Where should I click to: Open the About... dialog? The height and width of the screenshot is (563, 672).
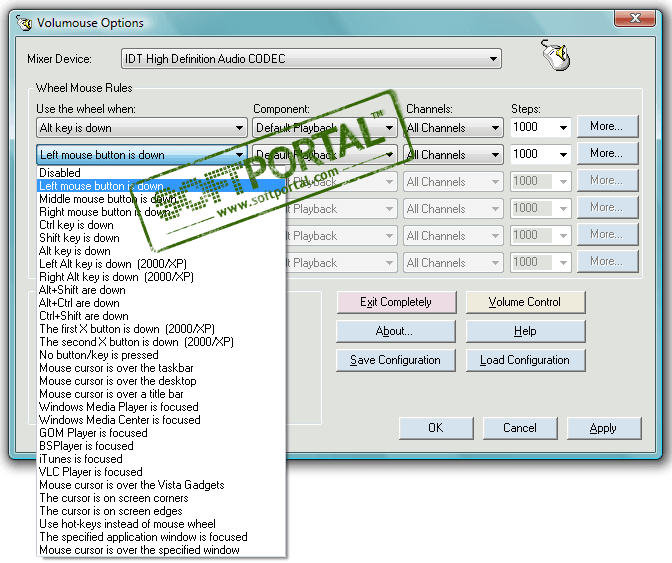point(396,331)
